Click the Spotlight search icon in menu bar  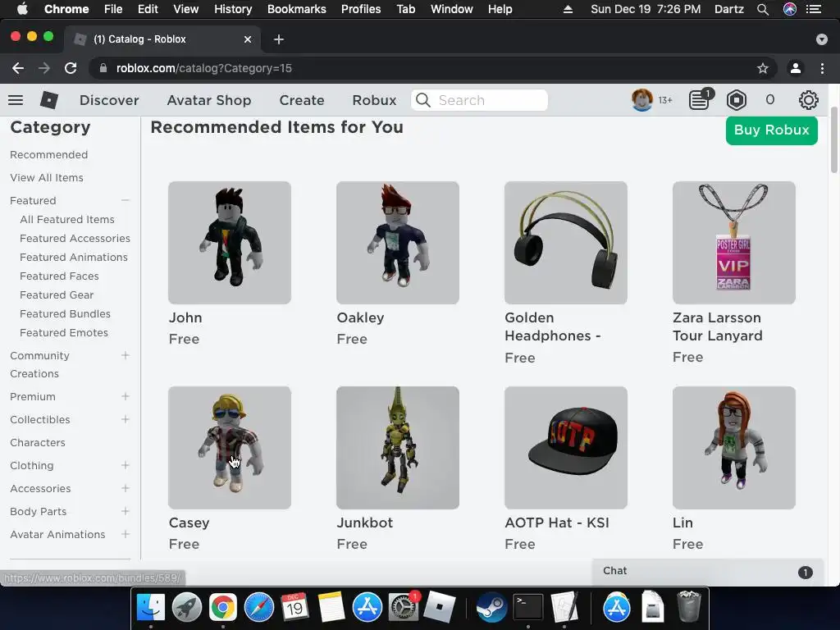tap(763, 9)
